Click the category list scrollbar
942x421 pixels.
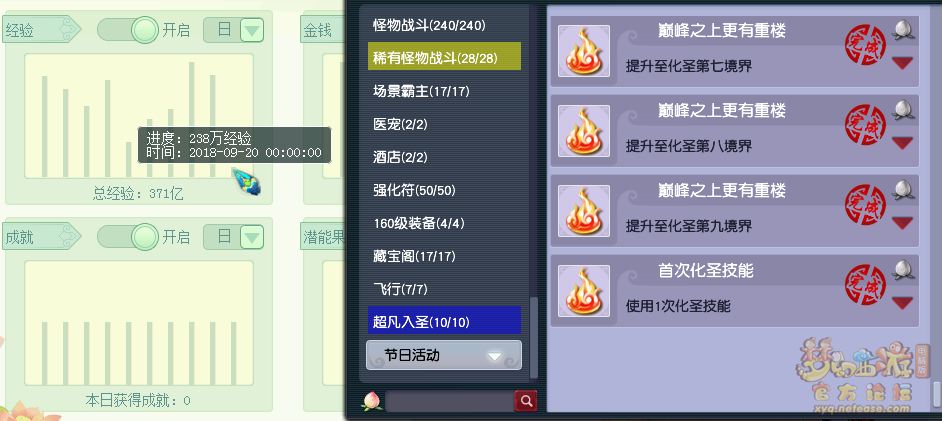coord(533,339)
